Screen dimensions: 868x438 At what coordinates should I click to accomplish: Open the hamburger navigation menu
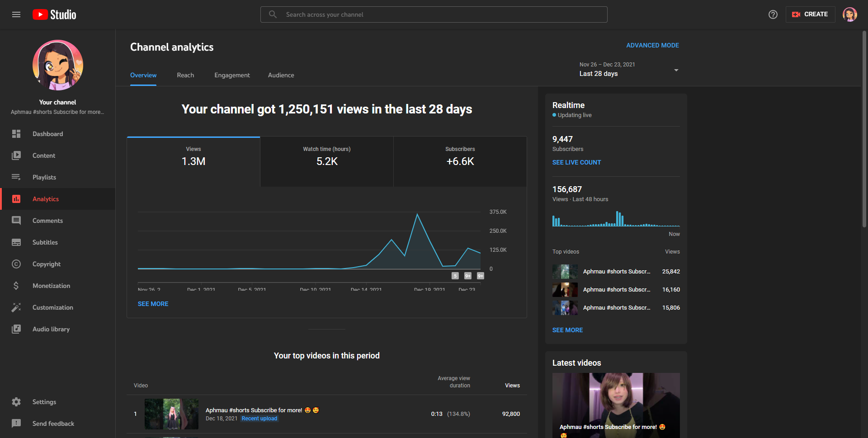coord(16,14)
